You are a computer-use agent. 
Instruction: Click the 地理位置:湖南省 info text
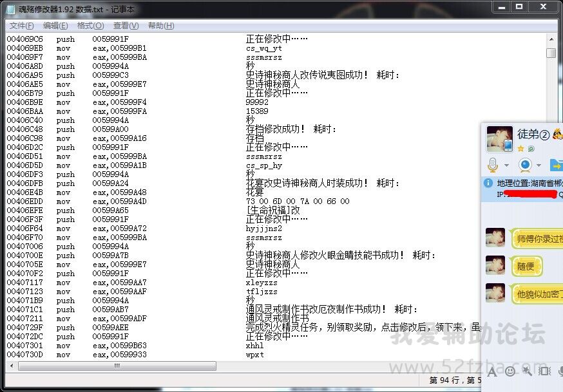[x=530, y=183]
